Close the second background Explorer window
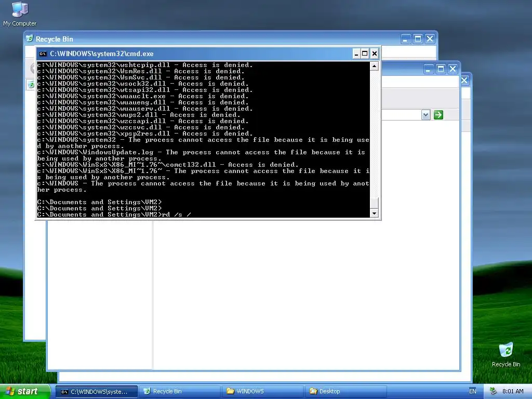The width and height of the screenshot is (532, 399). (x=453, y=69)
